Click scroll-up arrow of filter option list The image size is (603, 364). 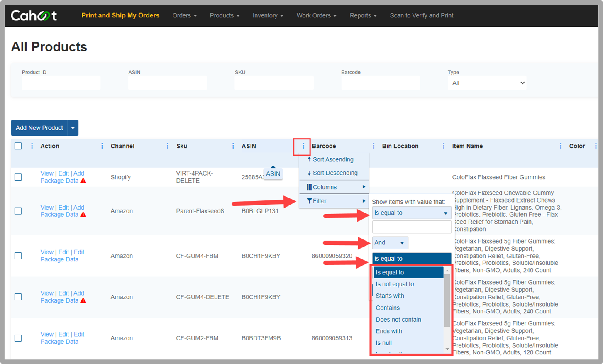[x=447, y=271]
